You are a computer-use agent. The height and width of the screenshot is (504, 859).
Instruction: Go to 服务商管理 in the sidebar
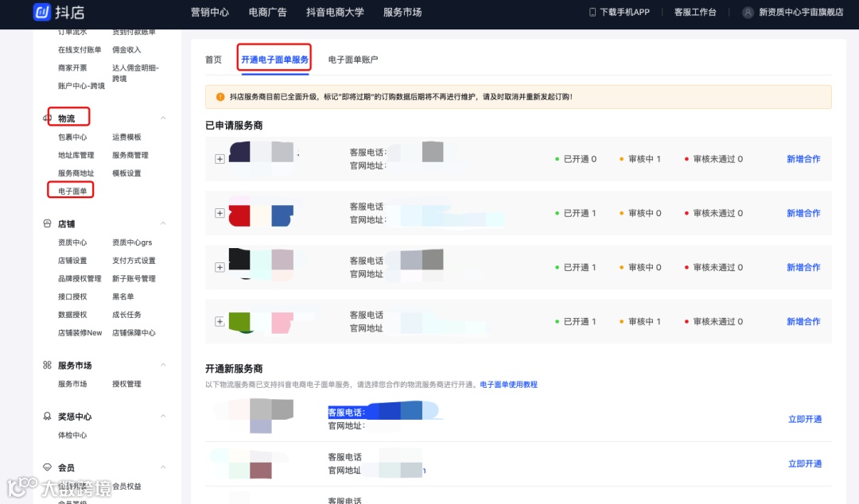(x=130, y=155)
